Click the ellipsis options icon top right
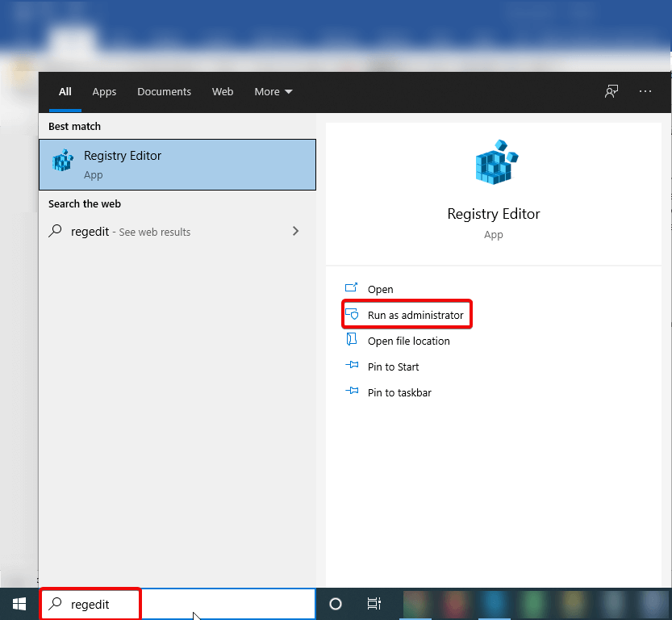672x620 pixels. click(x=645, y=91)
